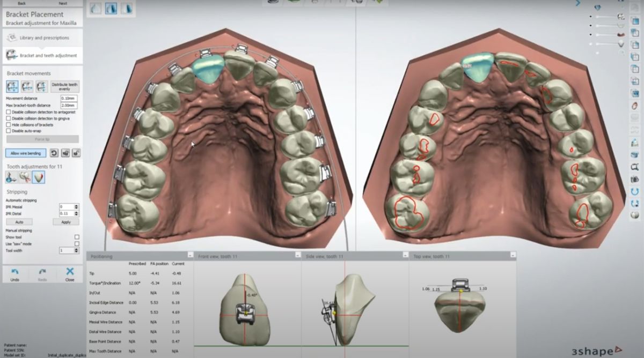Image resolution: width=644 pixels, height=358 pixels.
Task: Go to the Next workflow step
Action: click(x=63, y=3)
